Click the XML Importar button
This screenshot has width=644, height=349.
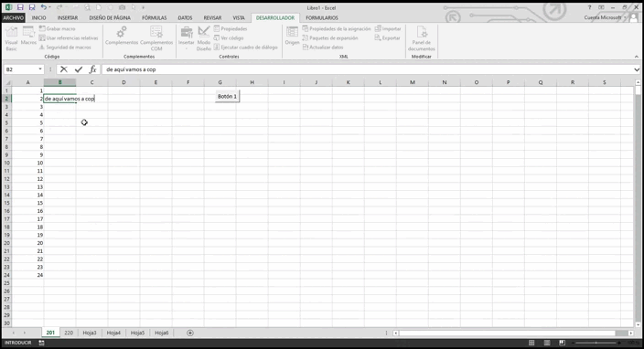[x=388, y=28]
